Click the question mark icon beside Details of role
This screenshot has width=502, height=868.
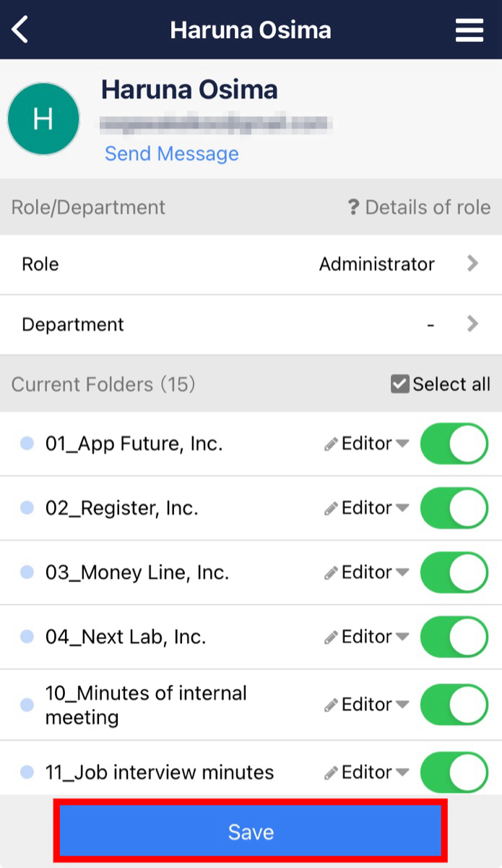355,207
